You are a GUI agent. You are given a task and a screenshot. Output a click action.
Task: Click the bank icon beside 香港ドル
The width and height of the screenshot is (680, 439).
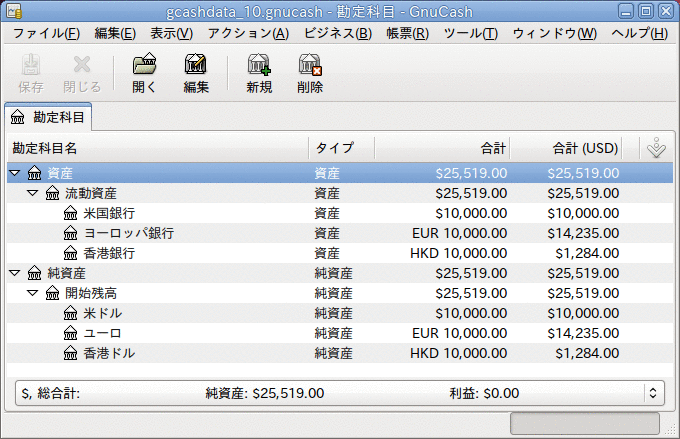71,353
